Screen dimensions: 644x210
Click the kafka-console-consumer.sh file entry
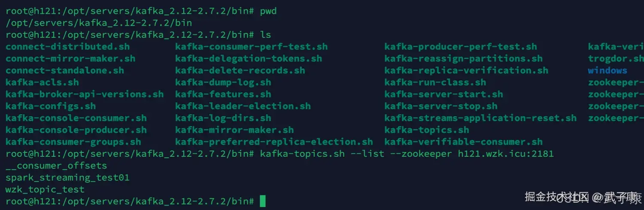[76, 118]
